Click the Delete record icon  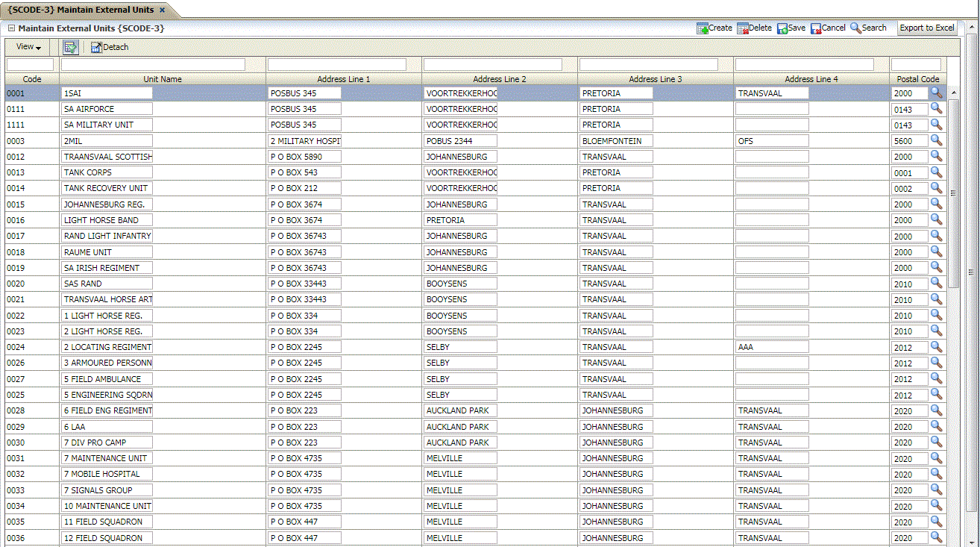pos(743,28)
